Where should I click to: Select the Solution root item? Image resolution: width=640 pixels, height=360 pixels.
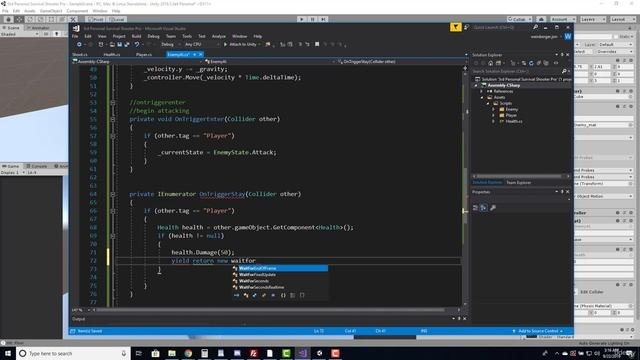coord(522,79)
